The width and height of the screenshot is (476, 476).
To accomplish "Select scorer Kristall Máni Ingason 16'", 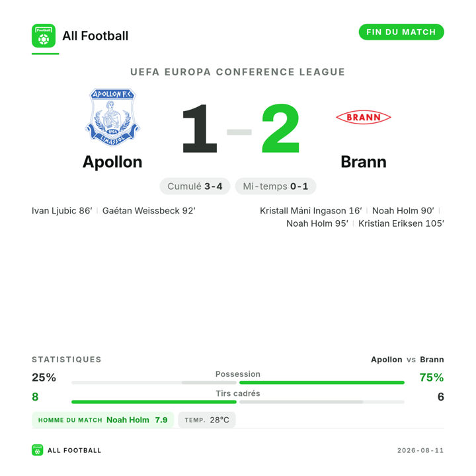I will [x=311, y=211].
